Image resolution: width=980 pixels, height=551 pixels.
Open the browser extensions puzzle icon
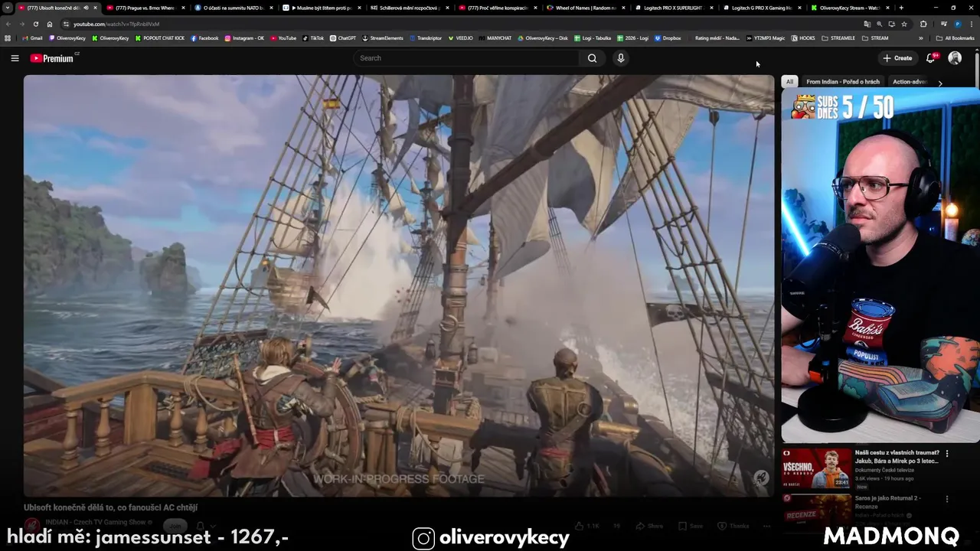click(923, 24)
